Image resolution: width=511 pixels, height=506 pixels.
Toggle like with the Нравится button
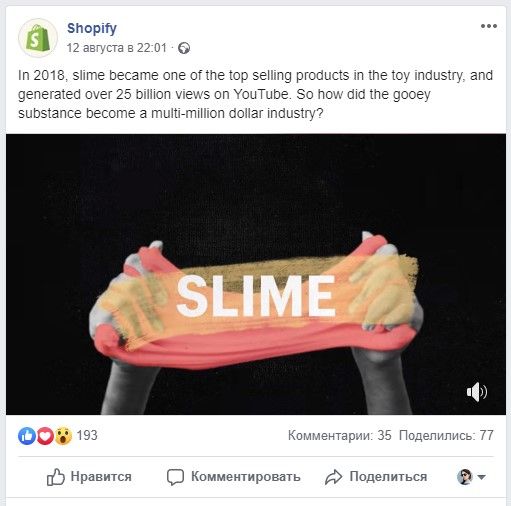click(89, 477)
